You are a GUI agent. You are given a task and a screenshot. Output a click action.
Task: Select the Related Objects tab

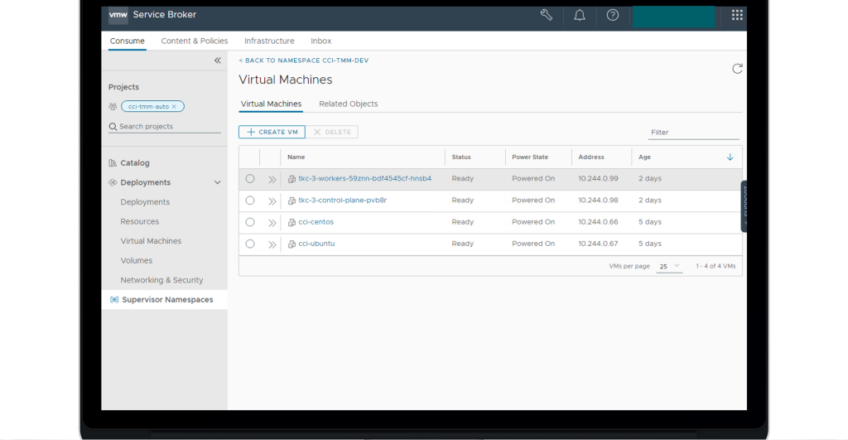(x=348, y=104)
